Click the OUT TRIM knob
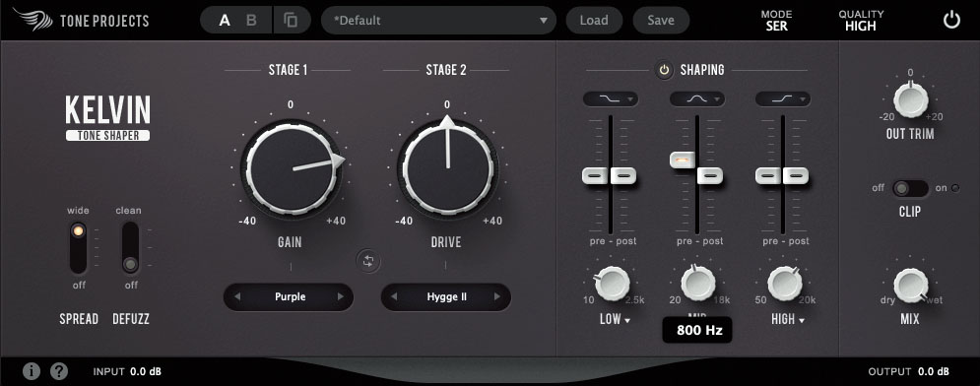 911,99
